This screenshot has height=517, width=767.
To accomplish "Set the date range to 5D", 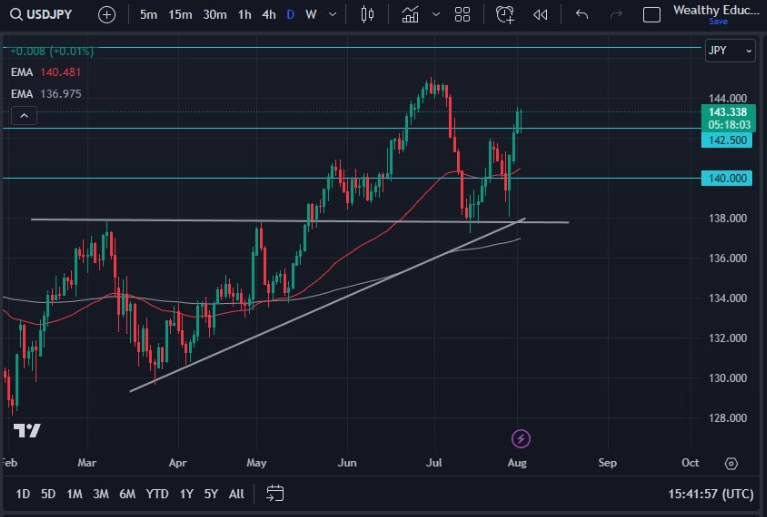I will (48, 494).
